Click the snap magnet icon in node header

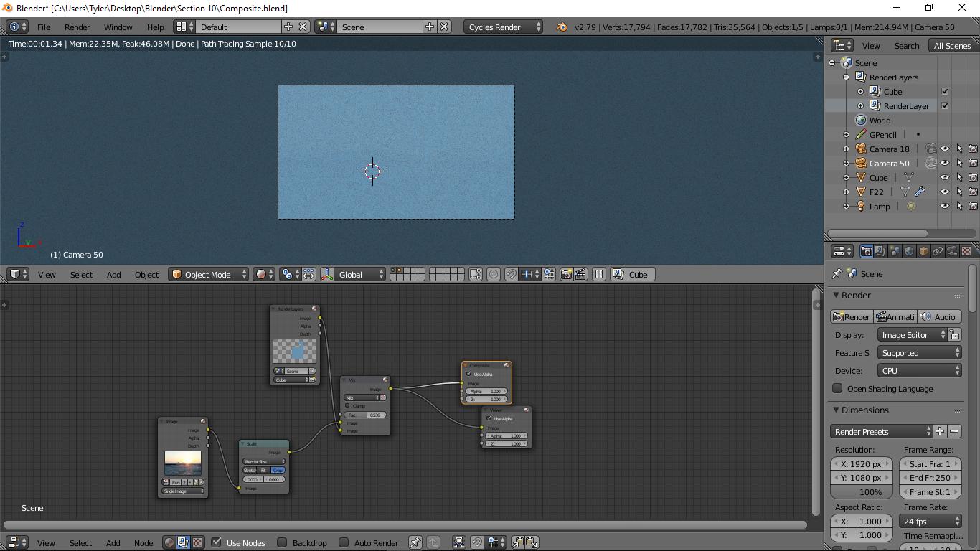477,542
